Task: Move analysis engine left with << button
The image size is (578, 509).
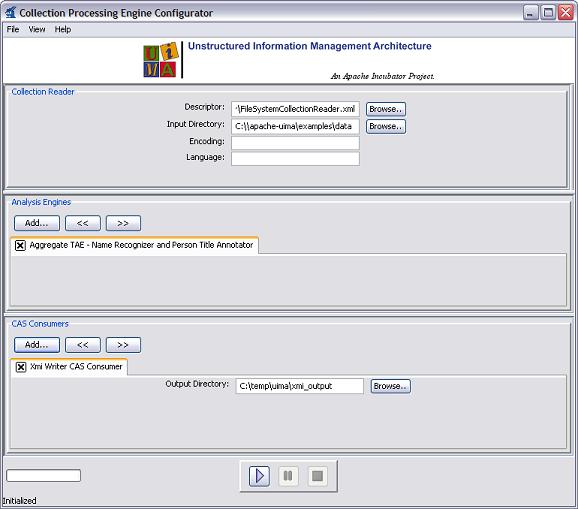Action: click(83, 223)
